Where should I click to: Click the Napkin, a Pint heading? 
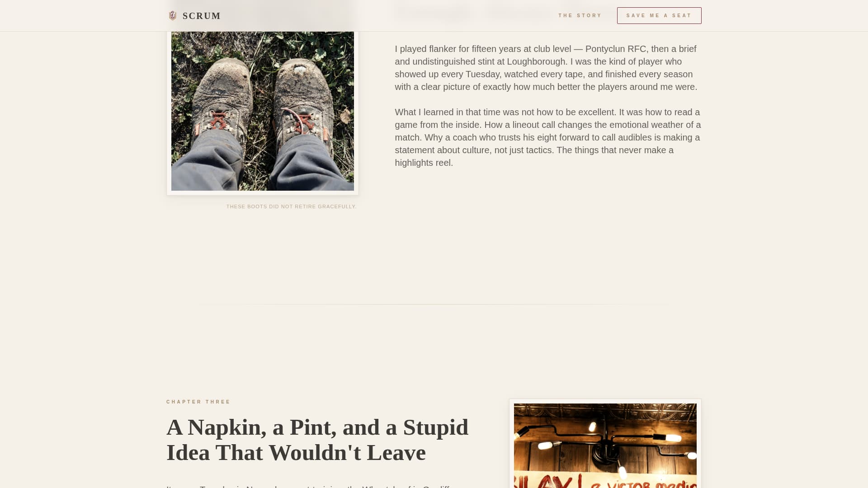(x=317, y=440)
